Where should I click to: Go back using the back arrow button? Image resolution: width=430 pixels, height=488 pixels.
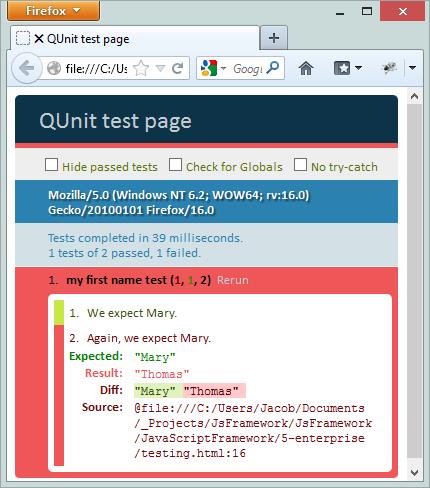tap(27, 68)
